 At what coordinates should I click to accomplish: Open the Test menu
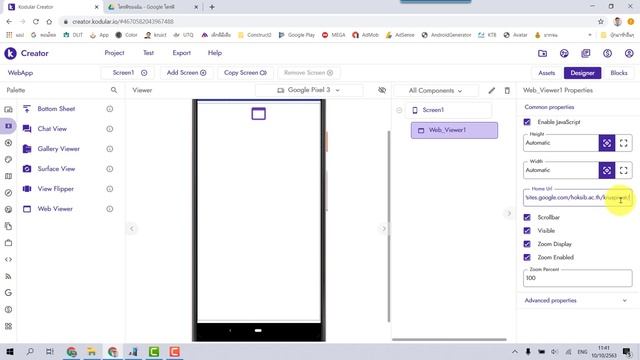pyautogui.click(x=148, y=53)
